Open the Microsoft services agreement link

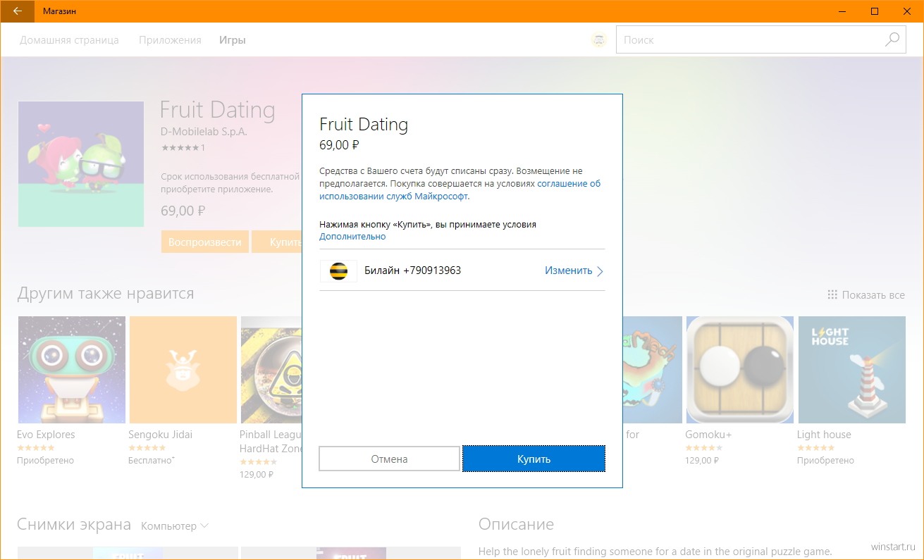(460, 190)
